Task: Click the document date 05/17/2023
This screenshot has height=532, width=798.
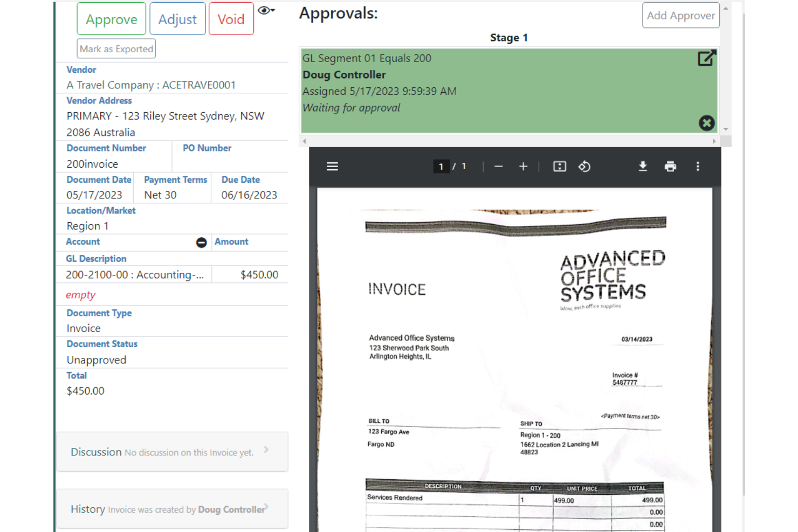Action: pos(94,195)
